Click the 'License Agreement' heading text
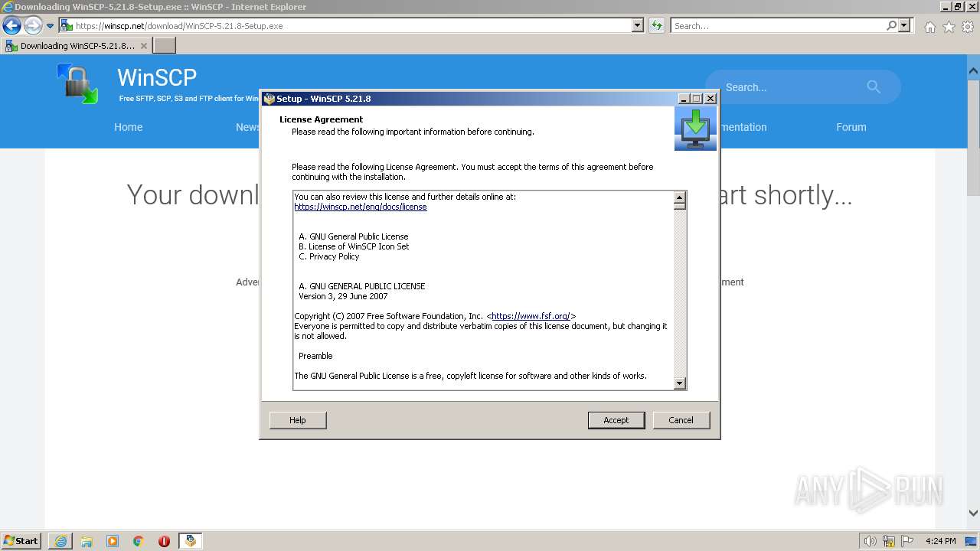The height and width of the screenshot is (551, 980). (x=322, y=119)
